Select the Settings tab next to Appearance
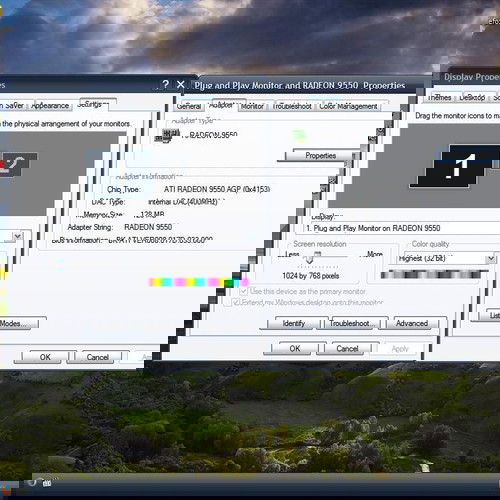The width and height of the screenshot is (500, 500). point(93,104)
